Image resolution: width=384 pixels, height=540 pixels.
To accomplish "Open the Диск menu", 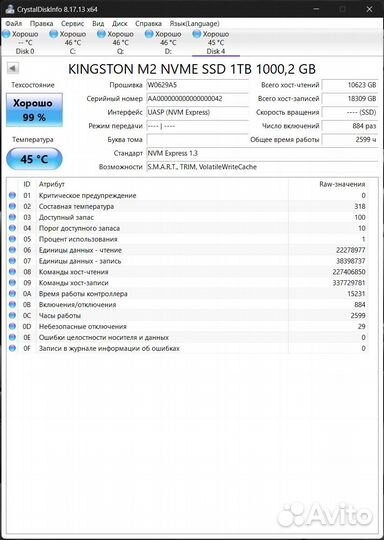I will (120, 24).
